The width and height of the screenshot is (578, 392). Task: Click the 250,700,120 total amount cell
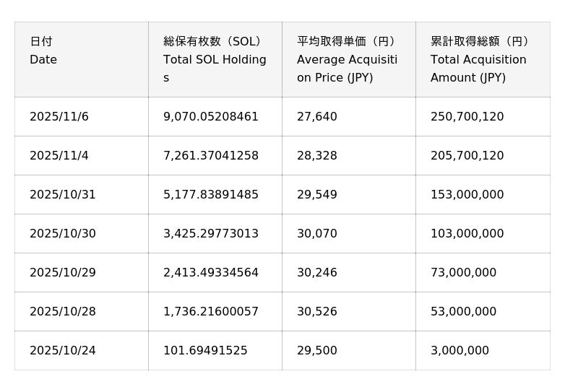click(x=467, y=117)
